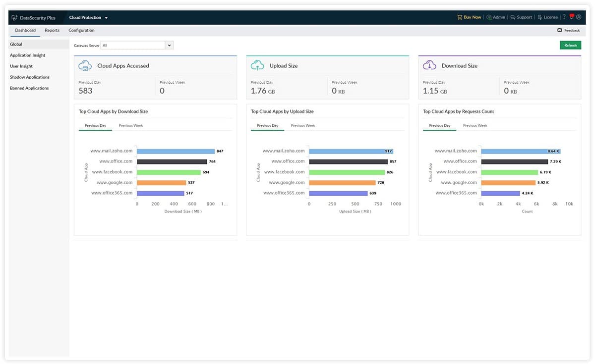Switch to the Reports tab

(x=52, y=30)
